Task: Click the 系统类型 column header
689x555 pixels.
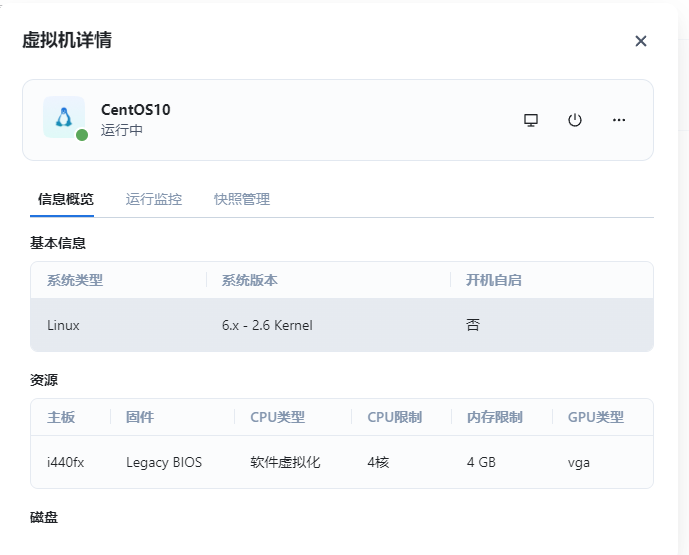Action: tap(75, 280)
